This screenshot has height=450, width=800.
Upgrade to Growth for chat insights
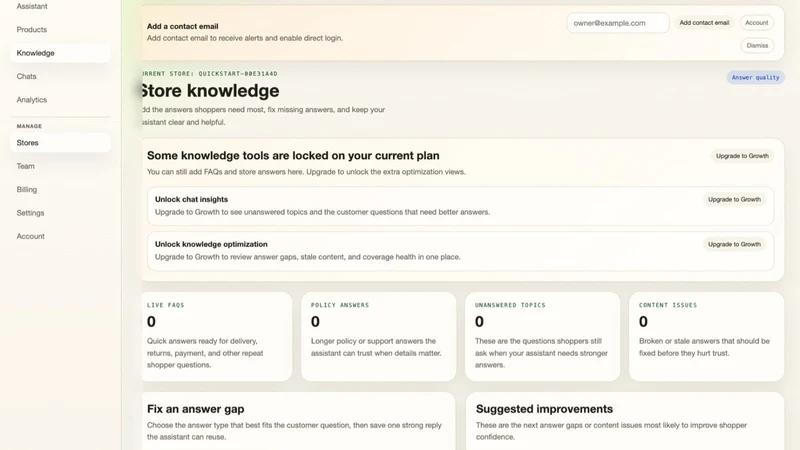[x=734, y=199]
